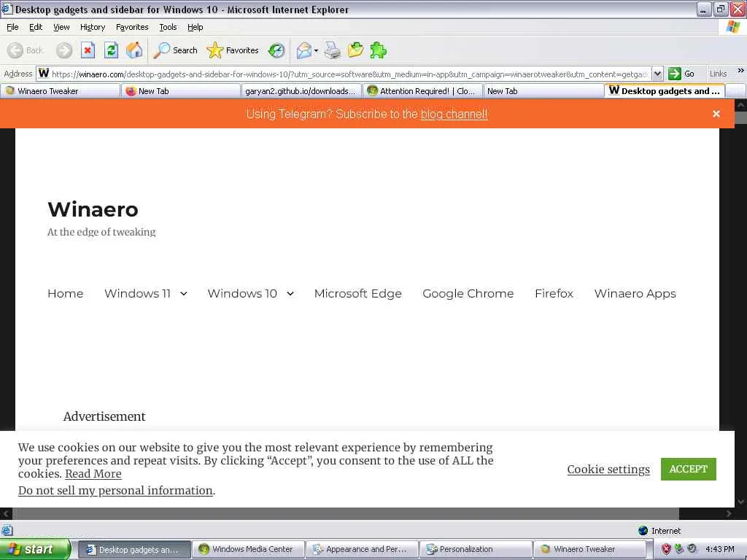
Task: Click the horizontal scrollbar left arrow
Action: (6, 513)
